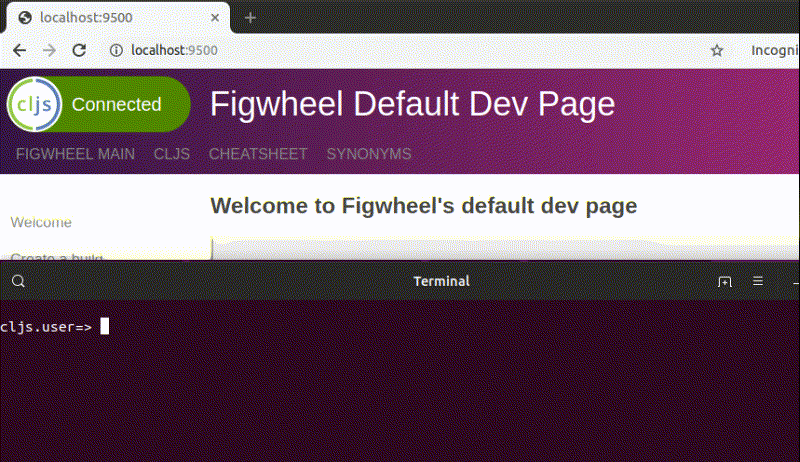The height and width of the screenshot is (462, 800).
Task: Click the Figwheel Default Dev Page title
Action: [x=412, y=104]
